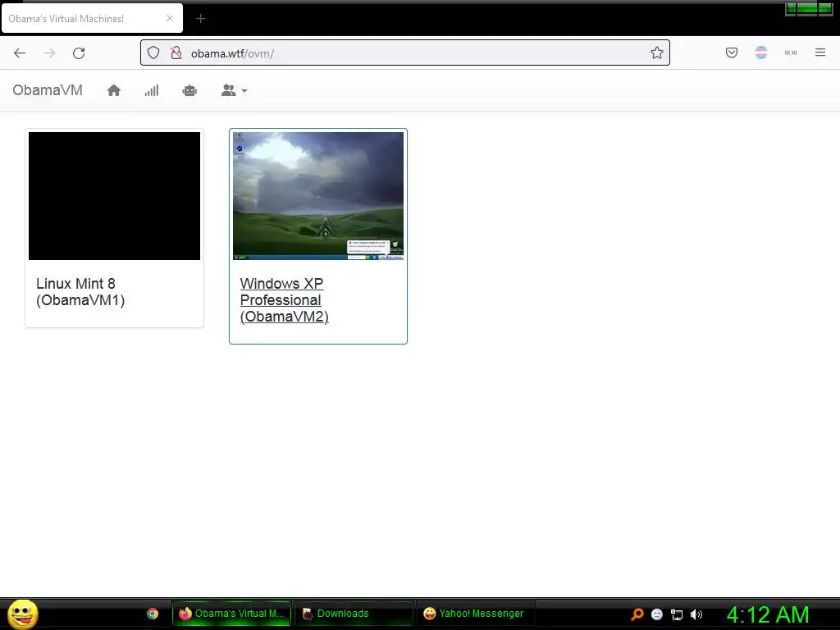Image resolution: width=840 pixels, height=630 pixels.
Task: Open the network connection tray icon
Action: tap(677, 614)
